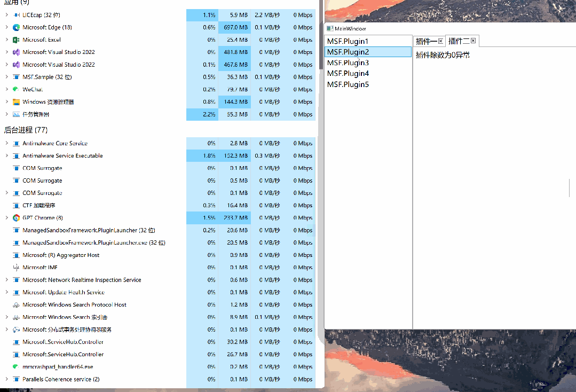
Task: Click the Microsoft (R) Aggregator Host icon
Action: pyautogui.click(x=16, y=255)
